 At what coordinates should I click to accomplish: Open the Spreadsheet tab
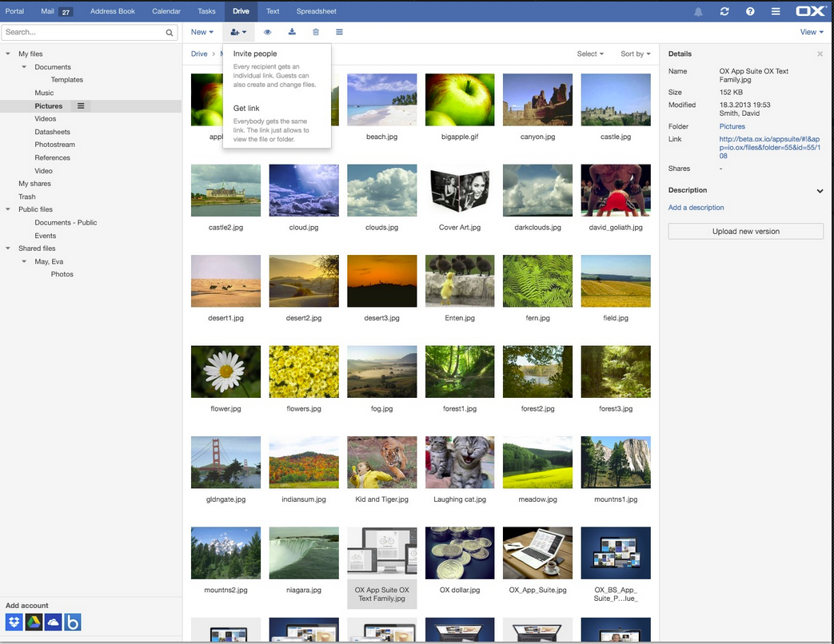click(317, 11)
